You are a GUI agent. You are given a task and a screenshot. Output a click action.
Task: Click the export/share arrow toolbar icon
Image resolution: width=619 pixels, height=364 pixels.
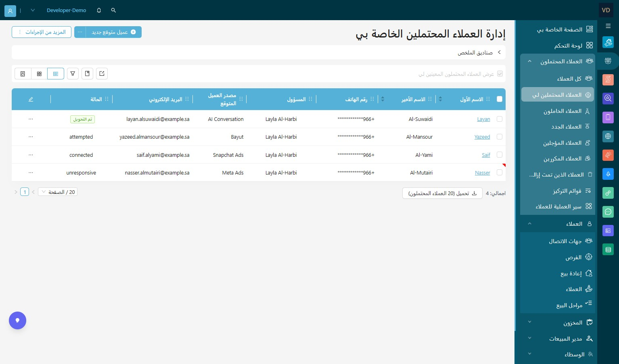tap(102, 74)
